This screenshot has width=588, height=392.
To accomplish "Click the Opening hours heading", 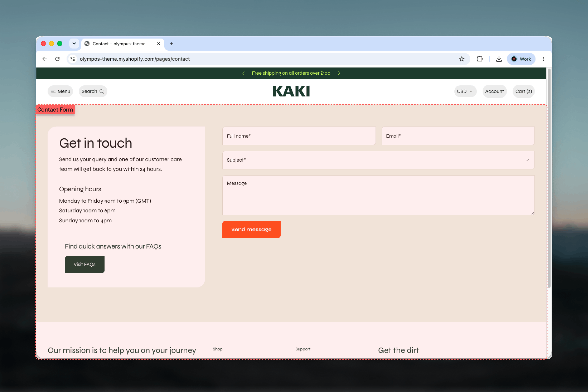I will (x=80, y=189).
